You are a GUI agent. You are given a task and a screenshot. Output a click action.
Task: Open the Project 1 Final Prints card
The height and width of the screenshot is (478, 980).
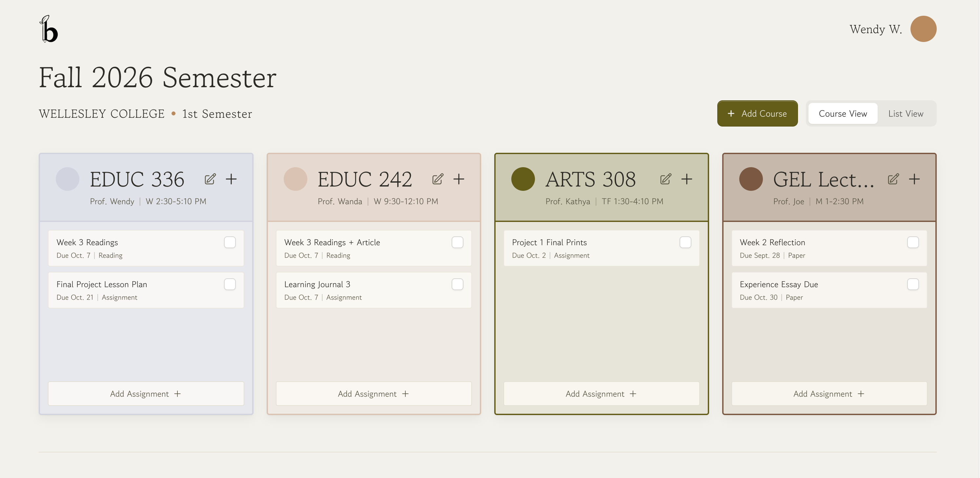click(602, 248)
